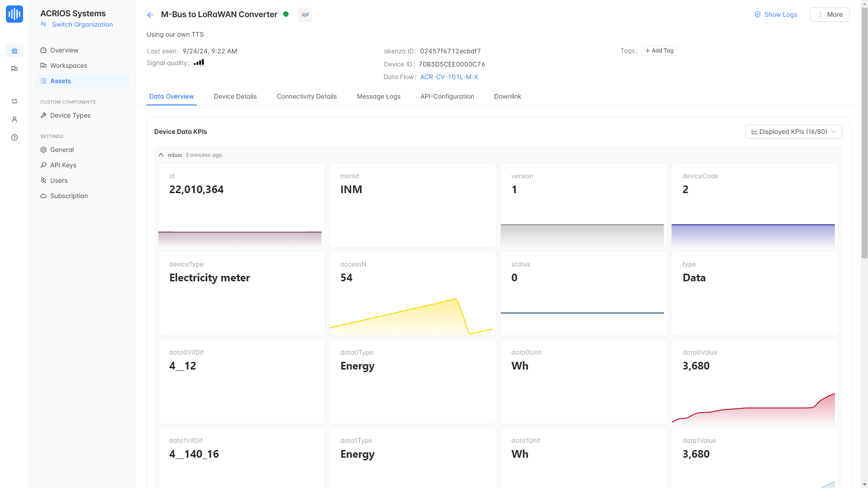Click the device image thumbnail icon
The width and height of the screenshot is (868, 488).
pyautogui.click(x=305, y=15)
